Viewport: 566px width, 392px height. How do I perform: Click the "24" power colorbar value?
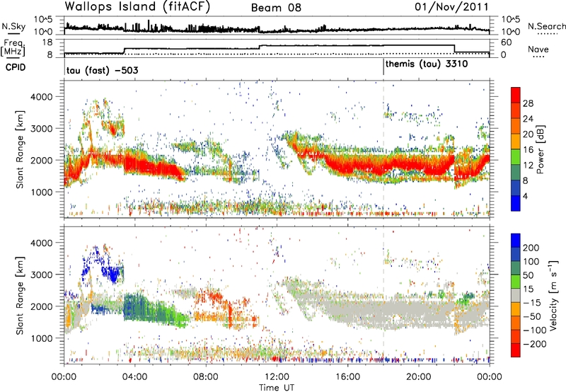pos(528,119)
